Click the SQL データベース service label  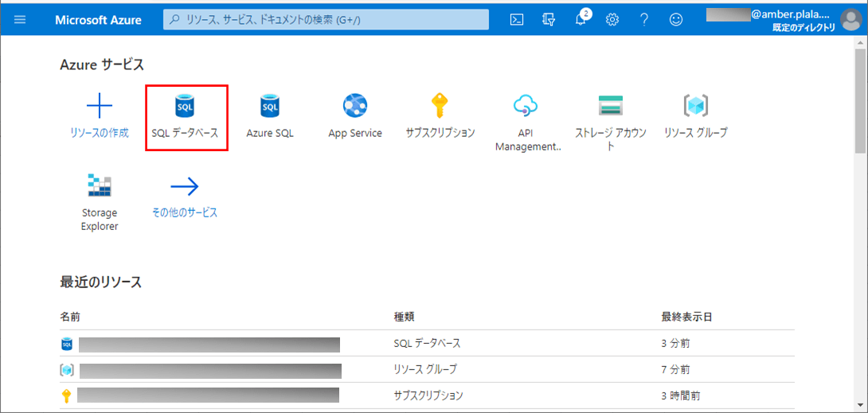click(185, 133)
